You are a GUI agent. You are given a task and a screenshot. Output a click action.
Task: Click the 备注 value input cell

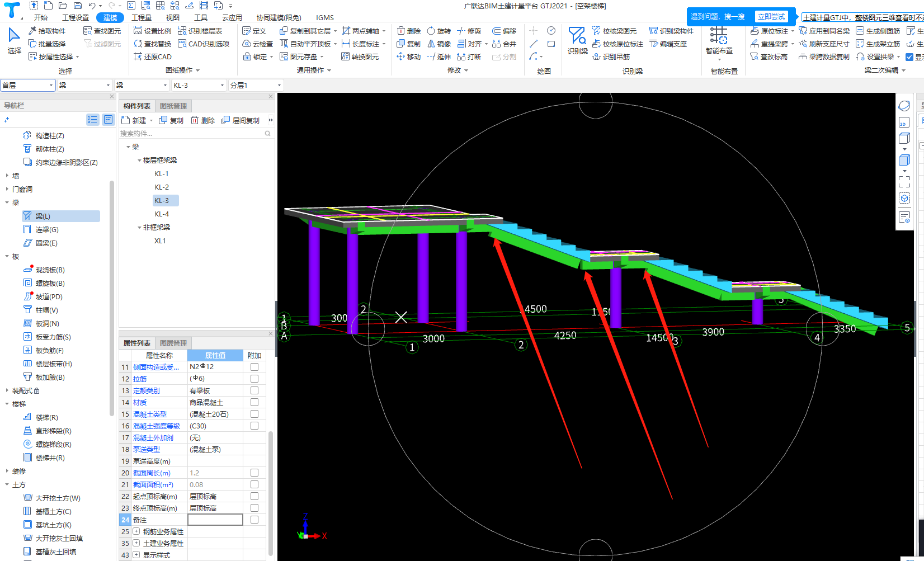click(x=215, y=520)
